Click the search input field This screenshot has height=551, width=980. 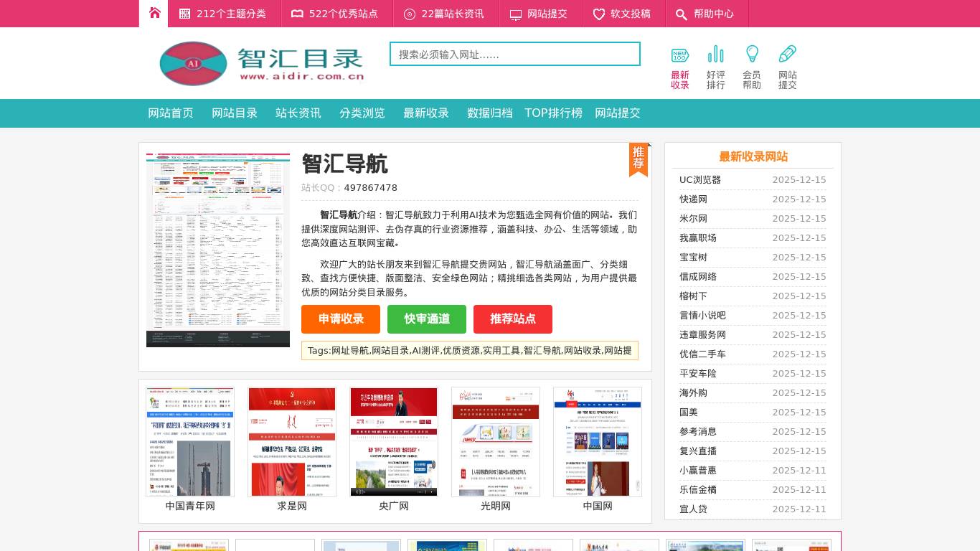(514, 53)
